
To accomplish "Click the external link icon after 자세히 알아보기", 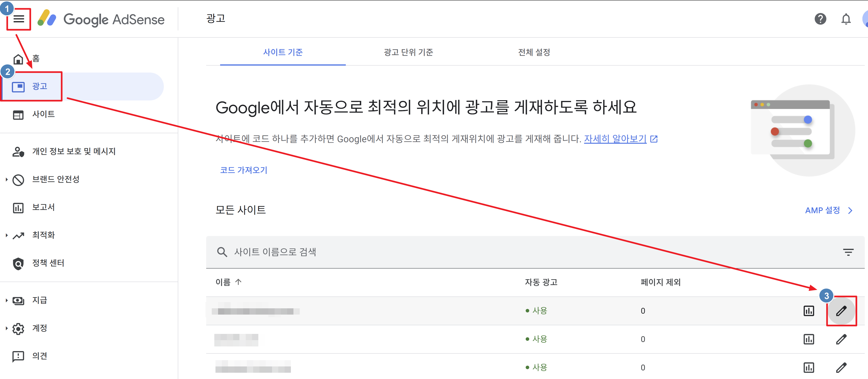I will [654, 139].
